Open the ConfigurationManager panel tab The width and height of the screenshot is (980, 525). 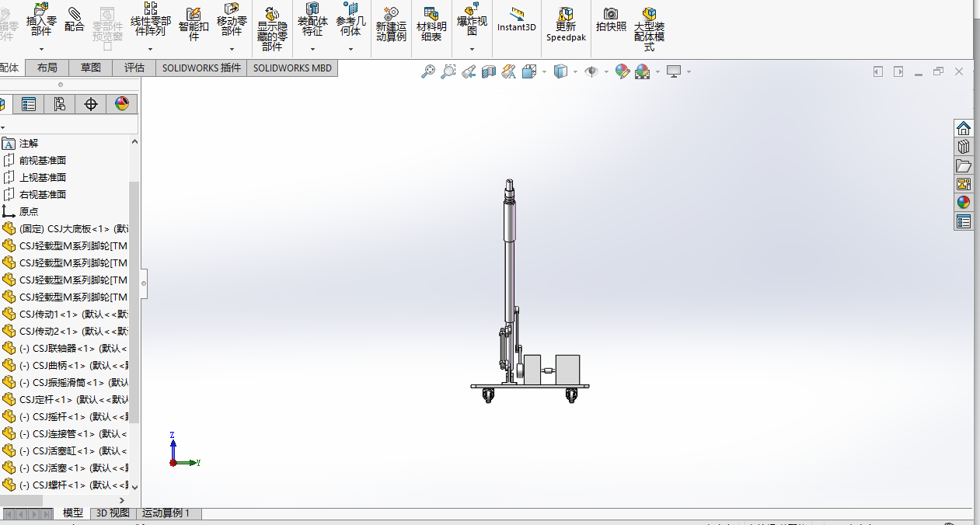pyautogui.click(x=60, y=104)
